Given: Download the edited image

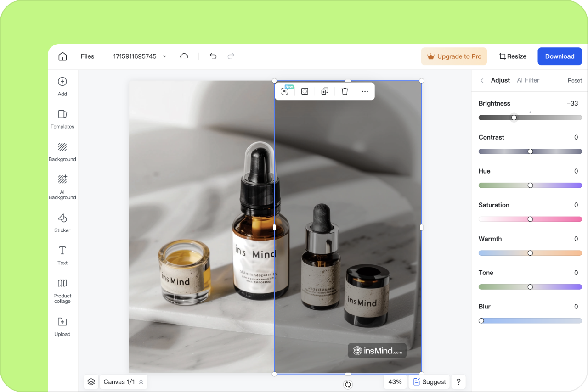Looking at the screenshot, I should click(560, 56).
